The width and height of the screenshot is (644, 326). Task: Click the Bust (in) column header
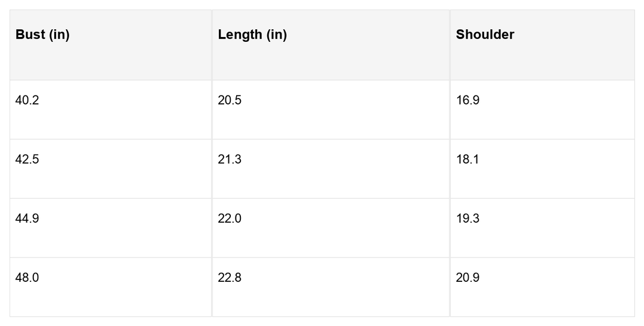pos(43,35)
